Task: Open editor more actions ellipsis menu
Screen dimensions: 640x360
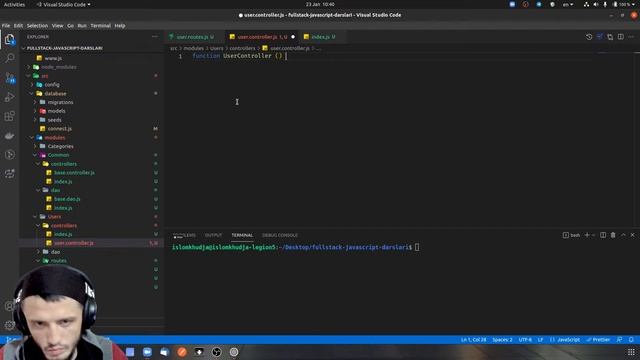Action: tap(631, 37)
